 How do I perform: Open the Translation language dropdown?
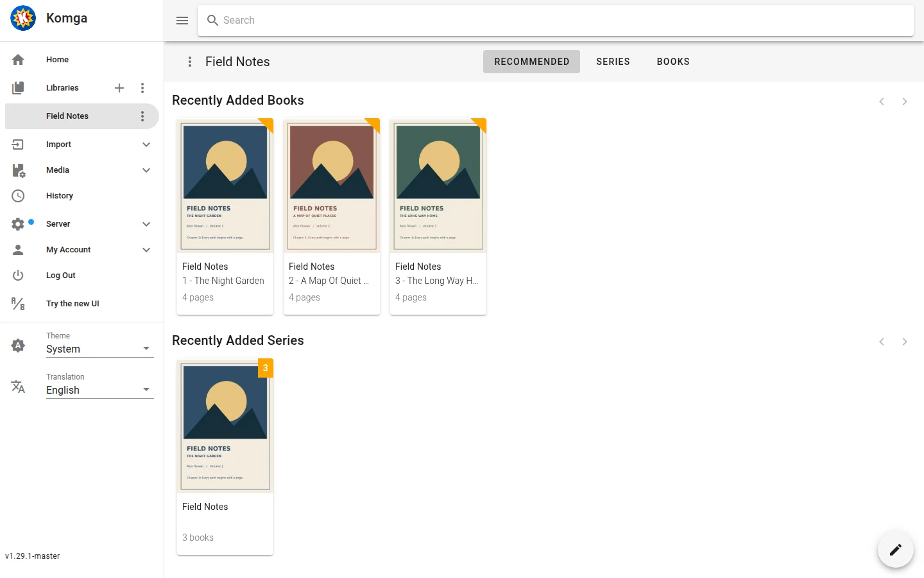point(100,390)
